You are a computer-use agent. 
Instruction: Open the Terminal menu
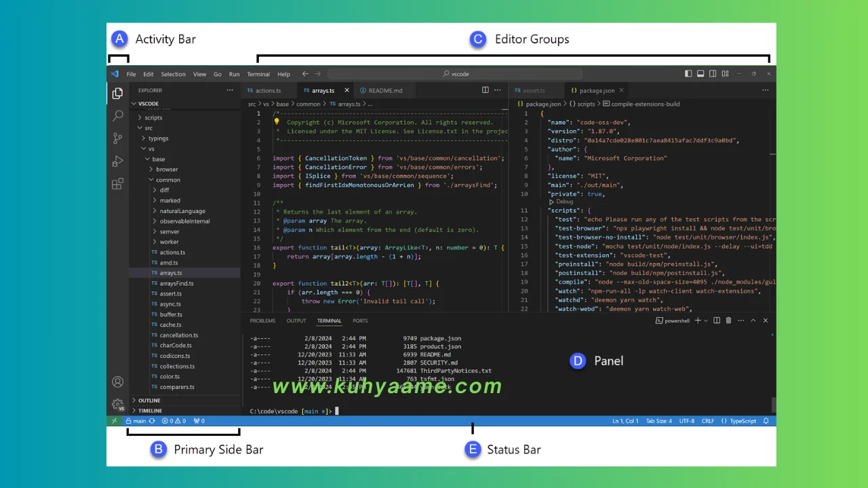tap(258, 74)
